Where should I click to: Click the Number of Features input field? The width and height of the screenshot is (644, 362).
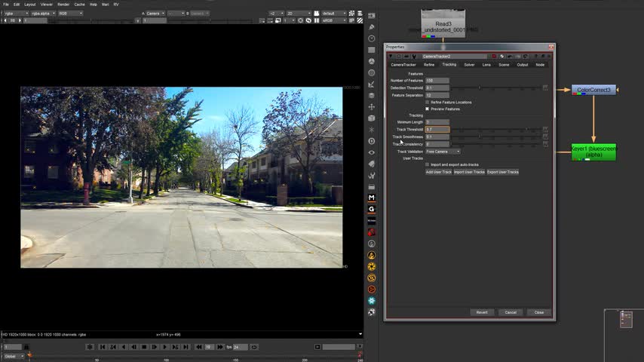437,81
